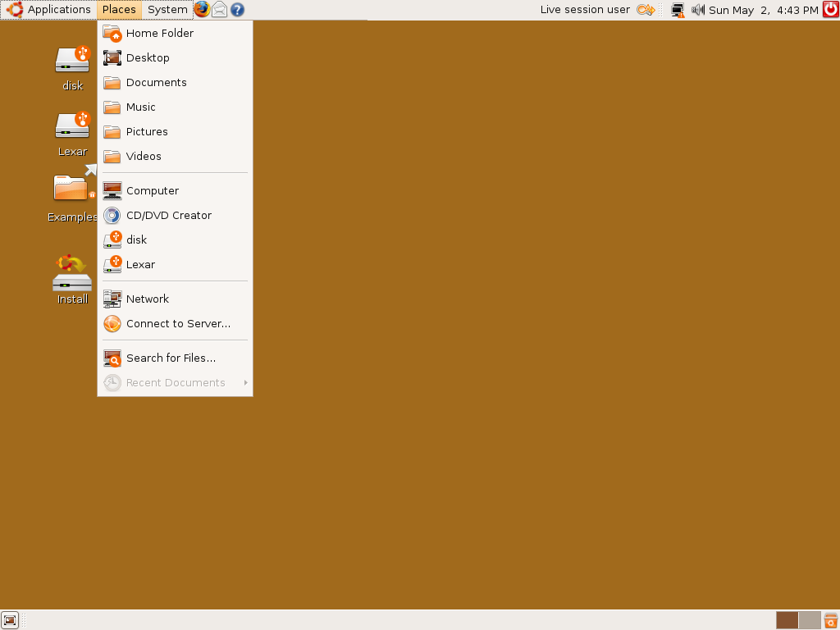Screen dimensions: 840x630
Task: Click the CD/DVD disc icon in menu
Action: (112, 216)
